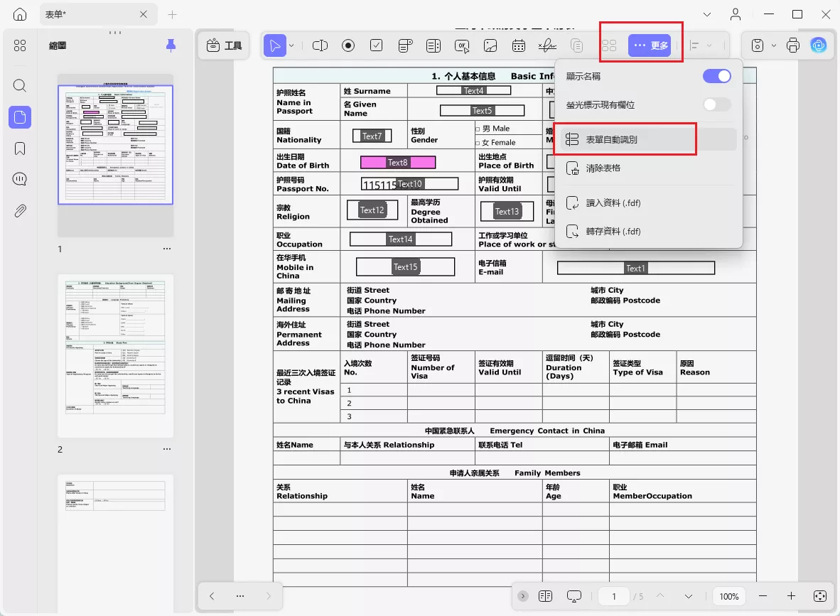Choose the radio button field tool
The width and height of the screenshot is (840, 616).
[348, 45]
